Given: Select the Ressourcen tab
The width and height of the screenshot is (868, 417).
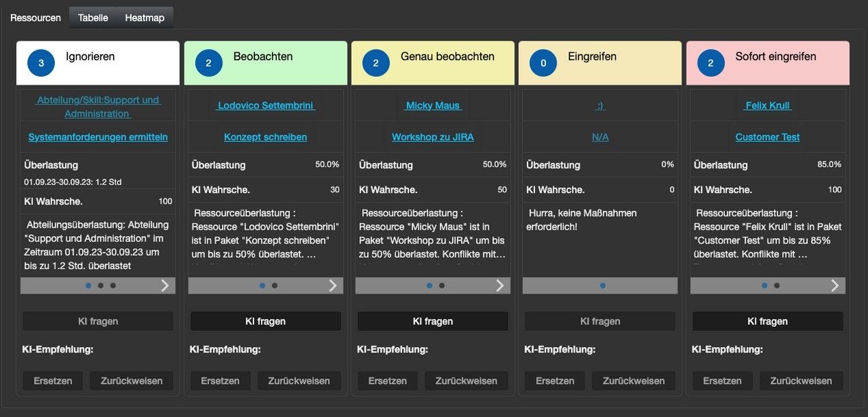Looking at the screenshot, I should pyautogui.click(x=35, y=18).
